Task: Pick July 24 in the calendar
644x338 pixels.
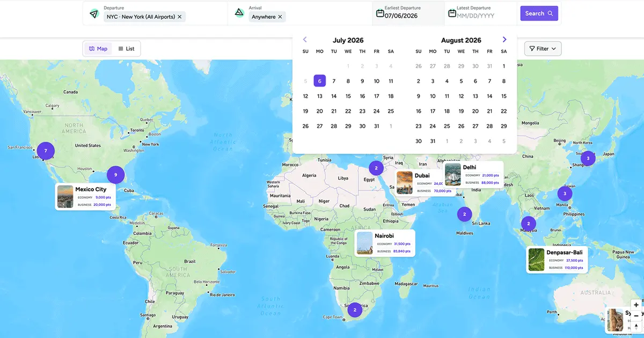Action: tap(376, 111)
